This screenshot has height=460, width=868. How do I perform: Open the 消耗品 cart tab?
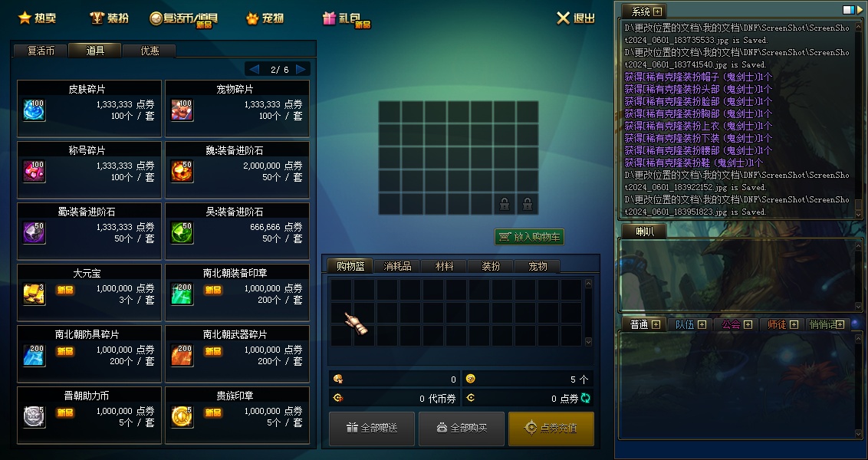pyautogui.click(x=397, y=266)
